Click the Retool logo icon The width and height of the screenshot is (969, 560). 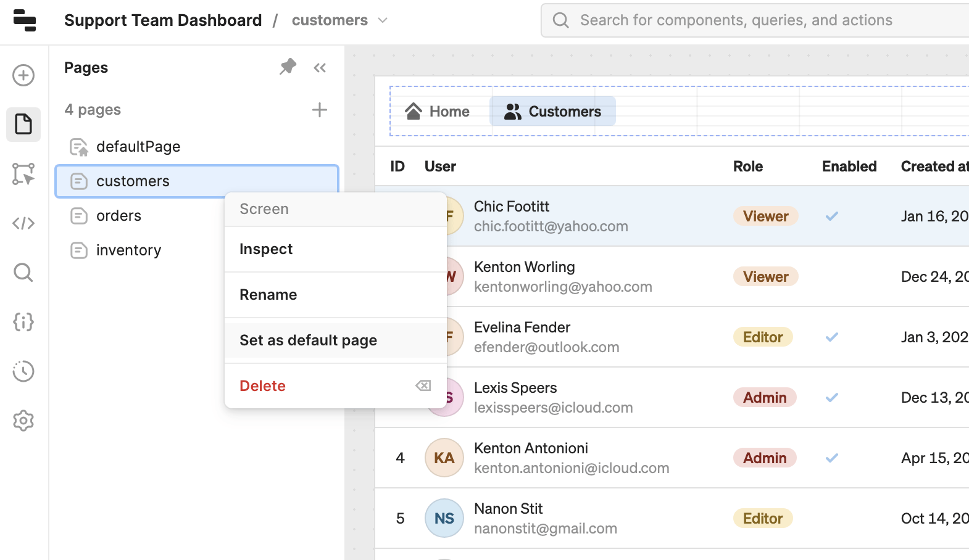pyautogui.click(x=25, y=20)
